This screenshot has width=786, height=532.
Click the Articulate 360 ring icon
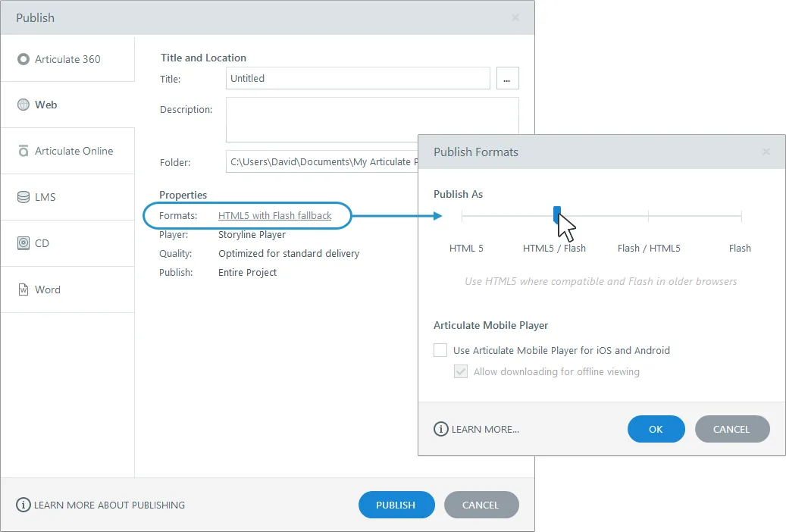(23, 59)
